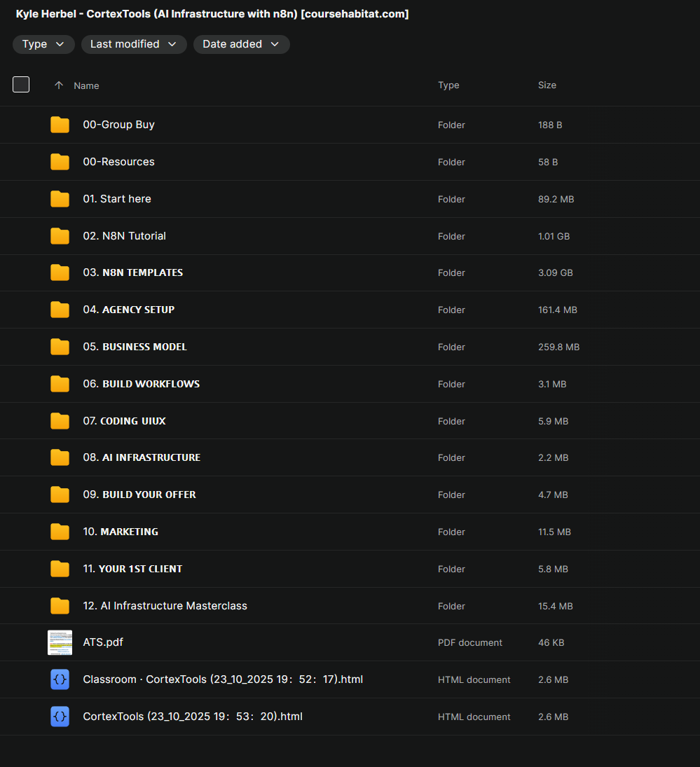The image size is (700, 767).
Task: Select the 10. MARKETING name
Action: click(x=121, y=532)
